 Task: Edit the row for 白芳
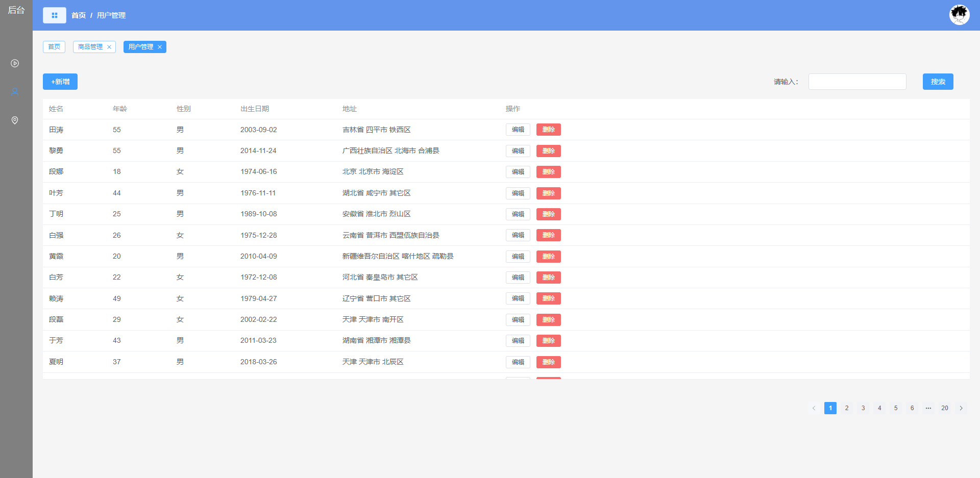[x=518, y=278]
